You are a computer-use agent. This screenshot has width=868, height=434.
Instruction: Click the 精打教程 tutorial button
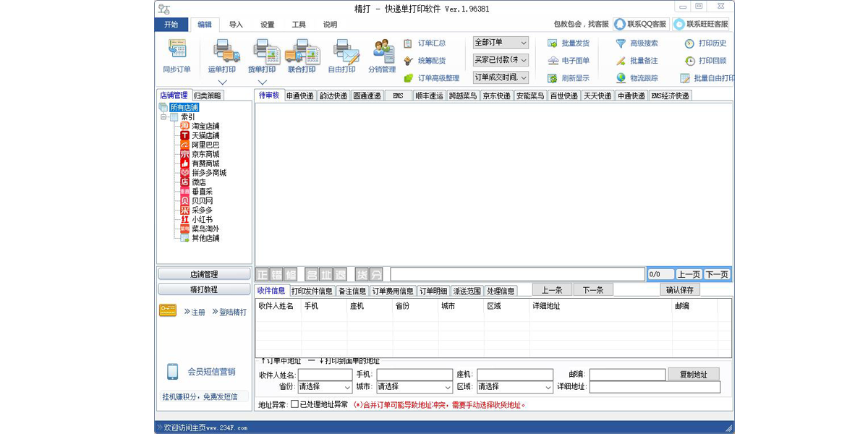204,289
